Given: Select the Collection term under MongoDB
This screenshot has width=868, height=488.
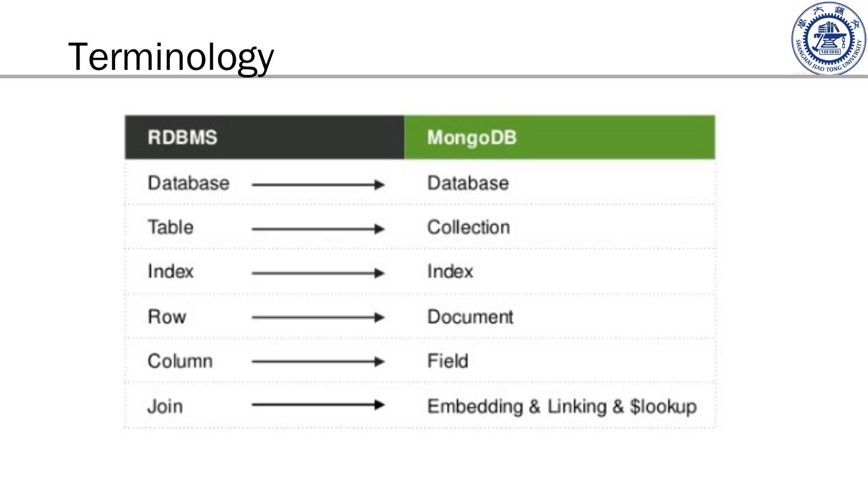Looking at the screenshot, I should (x=468, y=228).
